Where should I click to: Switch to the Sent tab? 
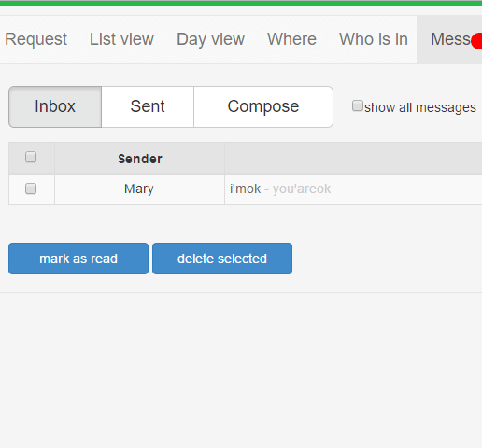[148, 106]
